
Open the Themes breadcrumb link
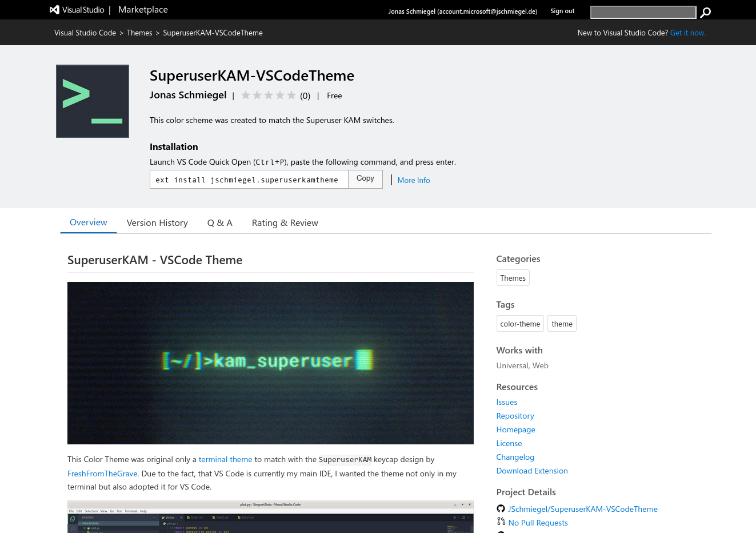click(x=139, y=33)
